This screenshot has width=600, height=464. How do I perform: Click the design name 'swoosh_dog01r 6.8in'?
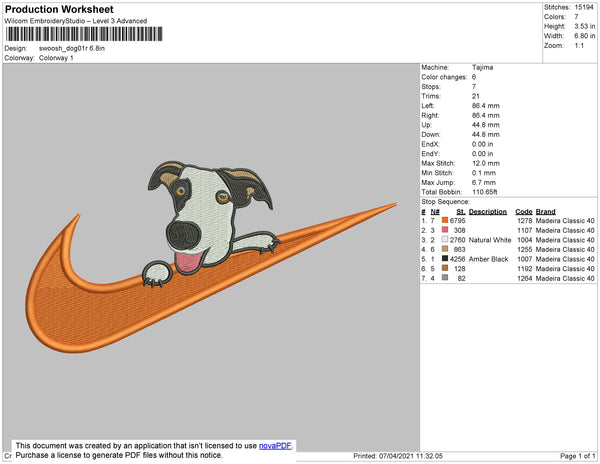point(72,49)
